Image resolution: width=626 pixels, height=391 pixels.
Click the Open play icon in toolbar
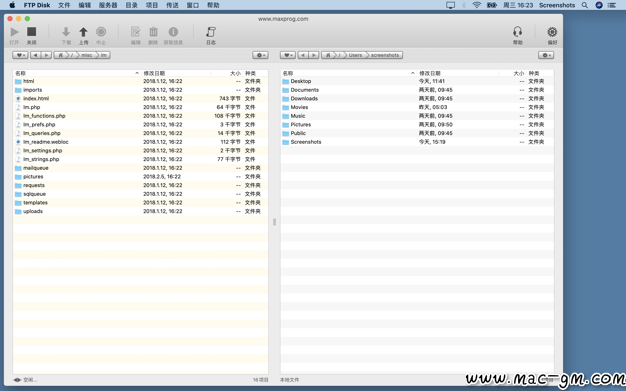[x=15, y=32]
